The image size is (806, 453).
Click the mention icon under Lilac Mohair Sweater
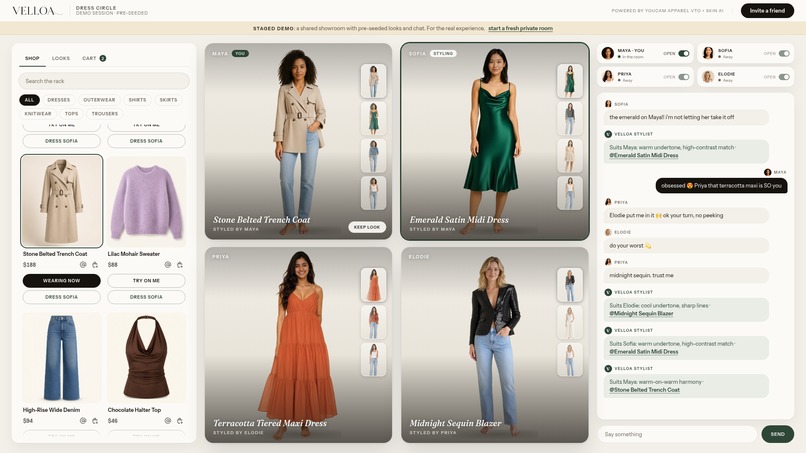pyautogui.click(x=168, y=265)
